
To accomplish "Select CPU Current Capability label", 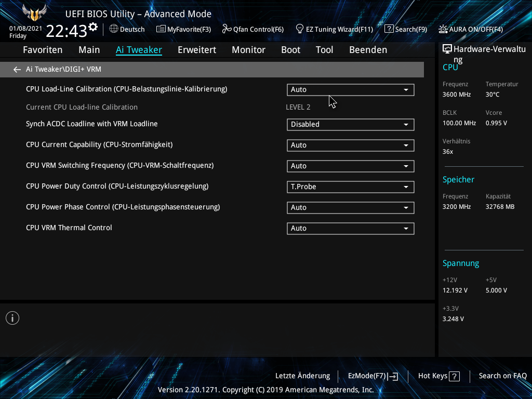I will 99,144.
